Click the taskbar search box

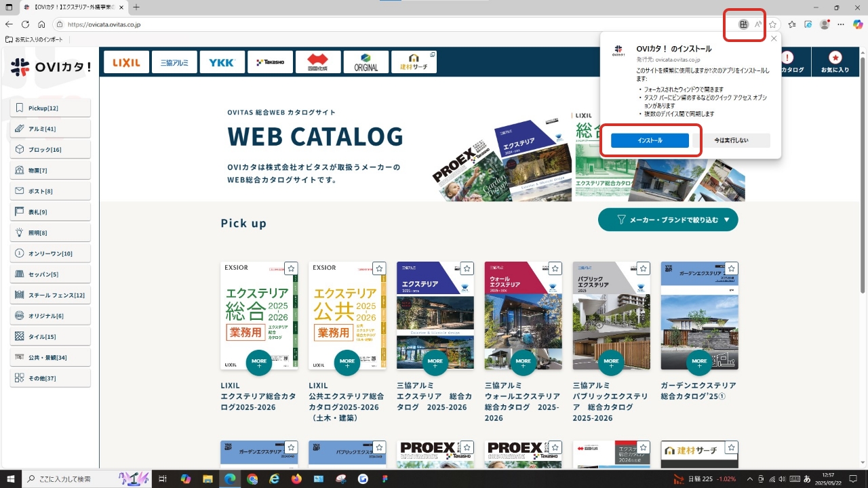(87, 479)
